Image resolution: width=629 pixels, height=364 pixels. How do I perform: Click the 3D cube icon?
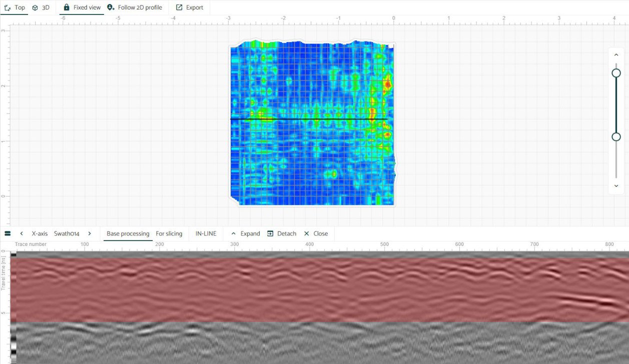35,7
